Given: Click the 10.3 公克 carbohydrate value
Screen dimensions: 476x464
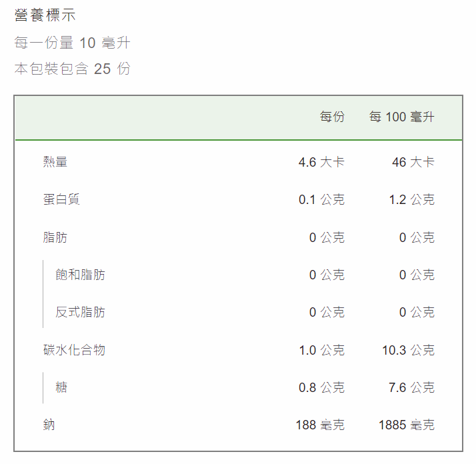Looking at the screenshot, I should coord(408,350).
